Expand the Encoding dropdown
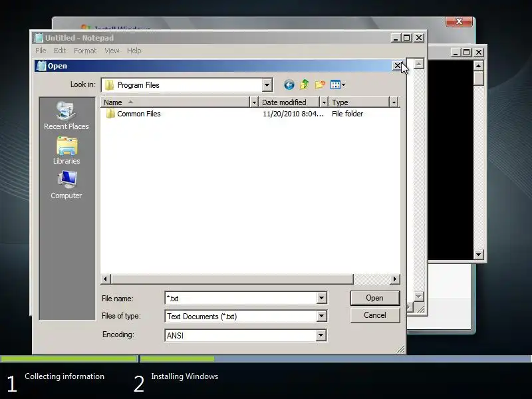 tap(321, 336)
